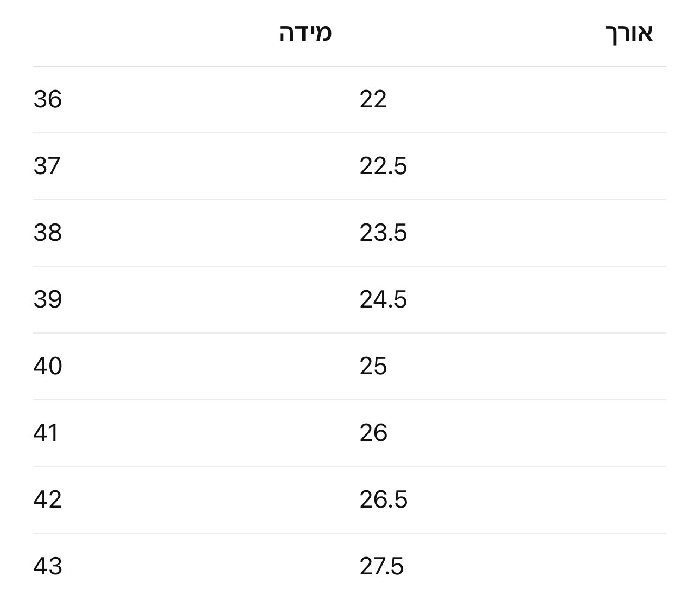Tap the size 43 entry
This screenshot has width=700, height=602.
click(x=48, y=566)
